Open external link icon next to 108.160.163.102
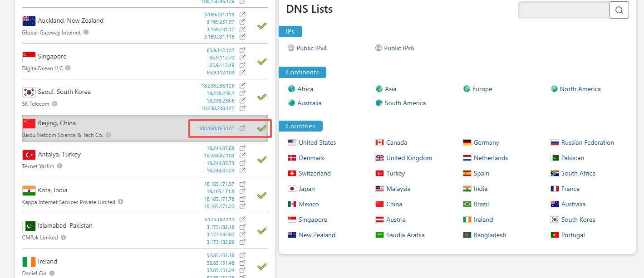The image size is (644, 278). [242, 128]
